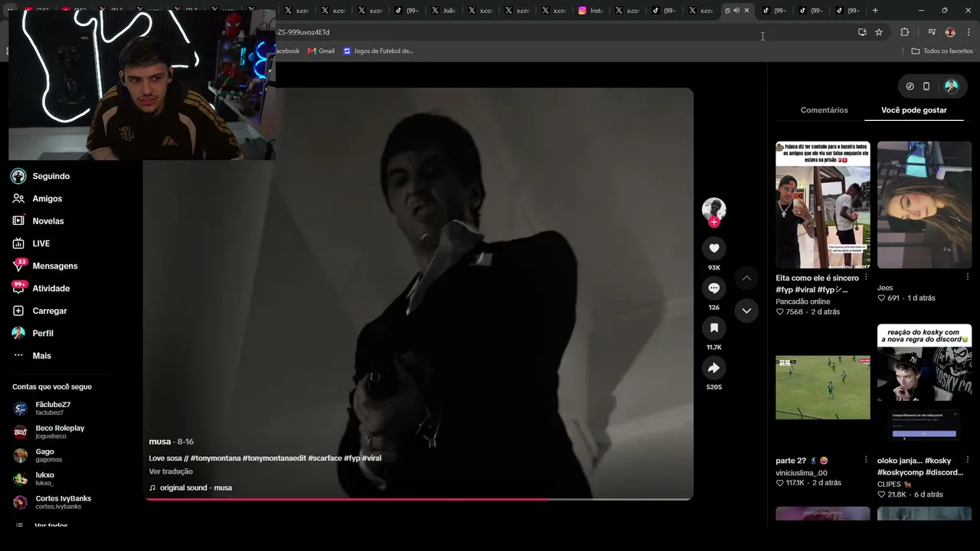Open Chrome three-dot menu

(969, 32)
